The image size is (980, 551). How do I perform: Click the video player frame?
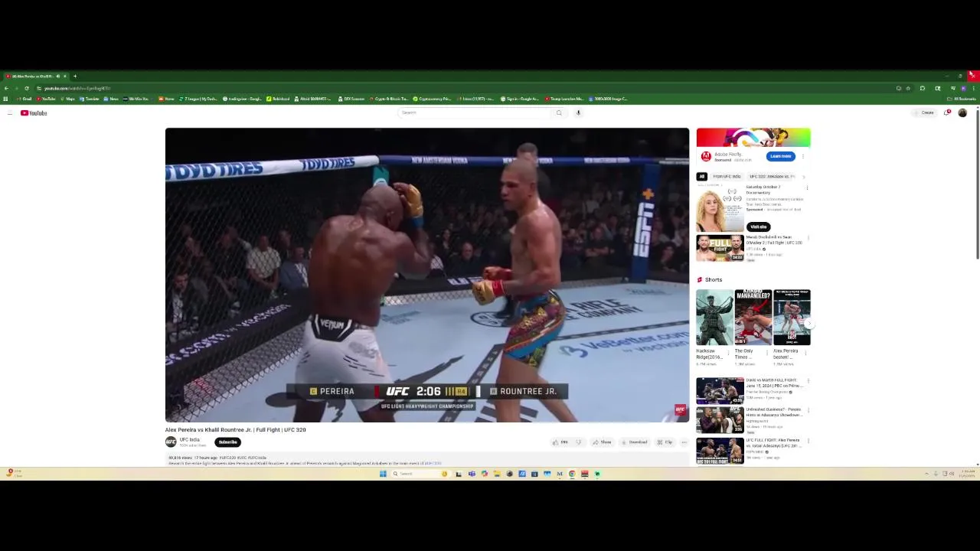pyautogui.click(x=427, y=275)
